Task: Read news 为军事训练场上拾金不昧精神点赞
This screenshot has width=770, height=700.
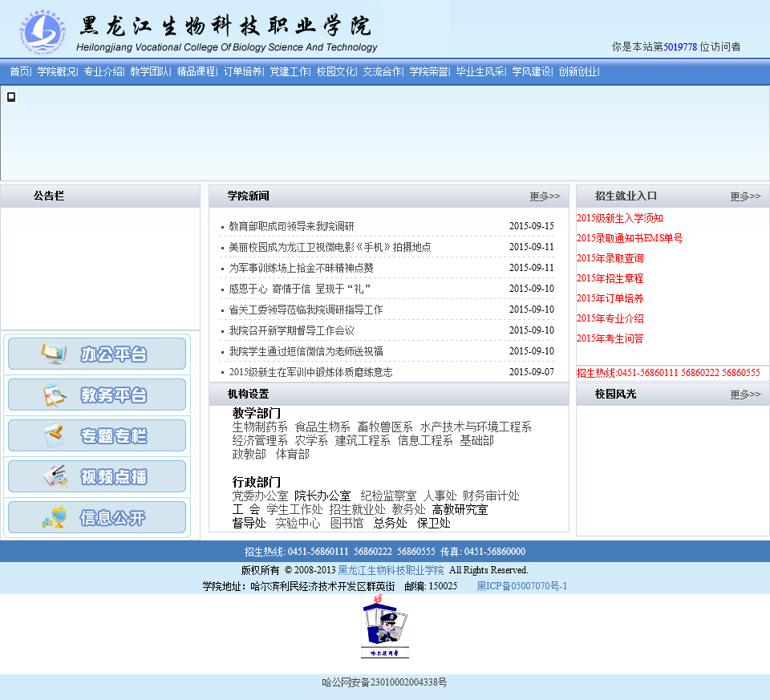Action: pos(301,268)
